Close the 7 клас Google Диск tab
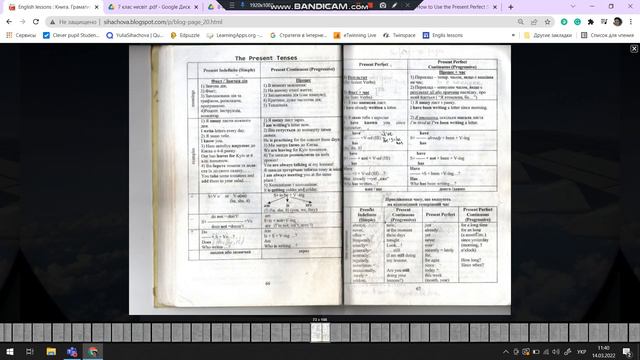 click(x=196, y=7)
